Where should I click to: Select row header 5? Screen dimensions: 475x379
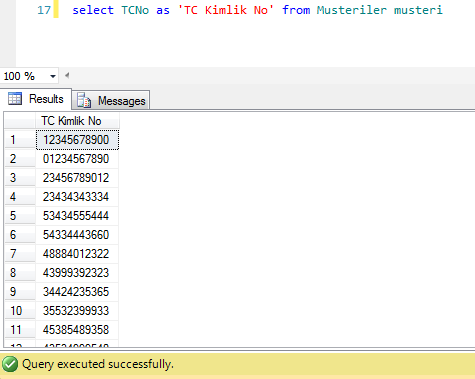click(x=20, y=216)
